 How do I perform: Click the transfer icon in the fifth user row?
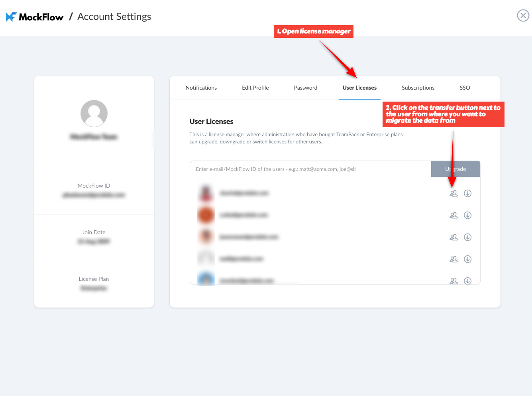click(453, 281)
